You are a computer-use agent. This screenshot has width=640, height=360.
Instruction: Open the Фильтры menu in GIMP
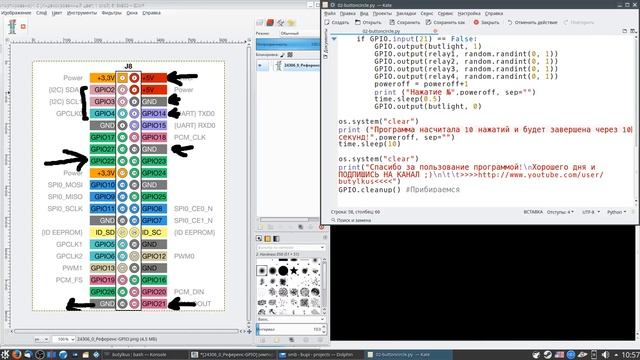click(111, 13)
